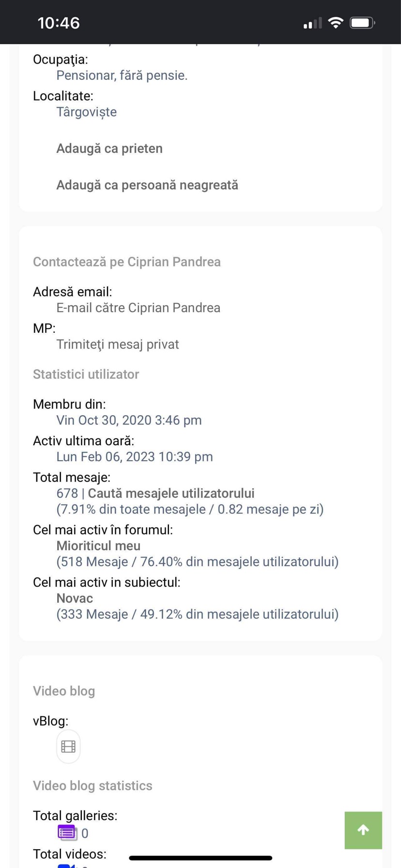Tap the cellular signal bars icon
The image size is (401, 868).
(x=312, y=23)
